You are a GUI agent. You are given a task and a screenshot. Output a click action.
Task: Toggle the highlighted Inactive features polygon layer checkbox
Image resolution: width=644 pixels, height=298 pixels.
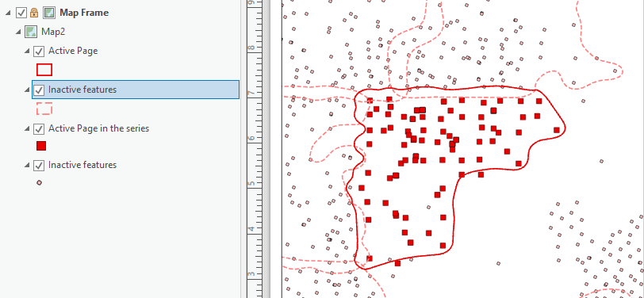coord(39,90)
